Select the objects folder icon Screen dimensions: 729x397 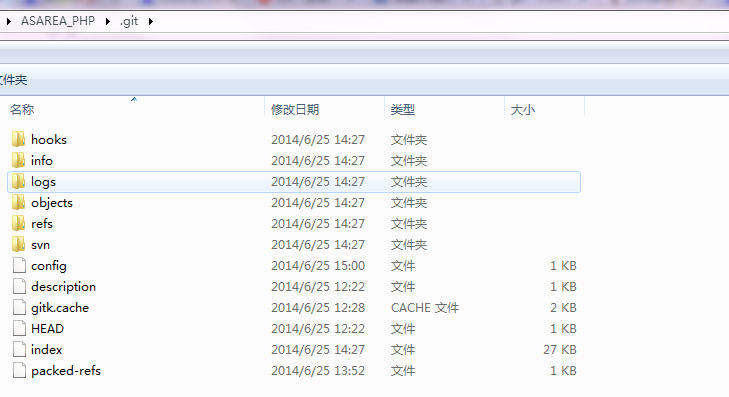point(19,202)
